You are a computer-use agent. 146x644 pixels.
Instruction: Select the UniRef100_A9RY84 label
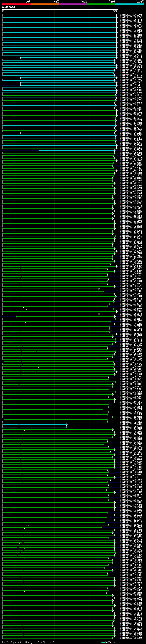[x=131, y=77]
